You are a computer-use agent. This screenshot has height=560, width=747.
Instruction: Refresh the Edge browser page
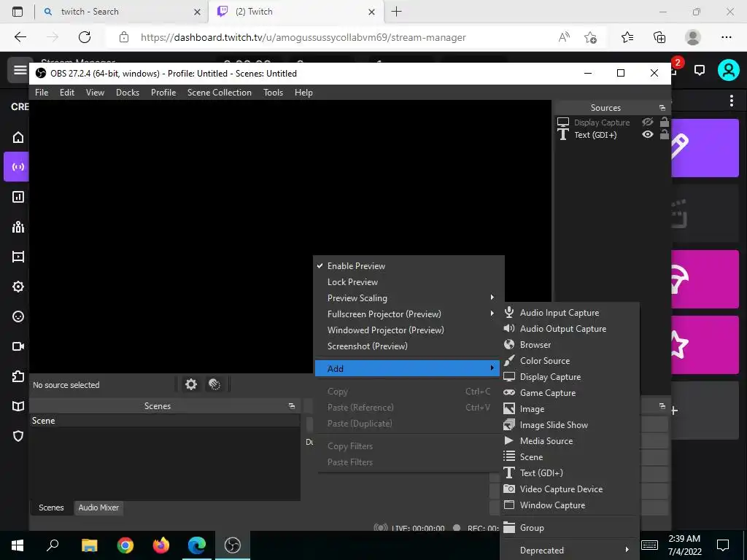[85, 37]
